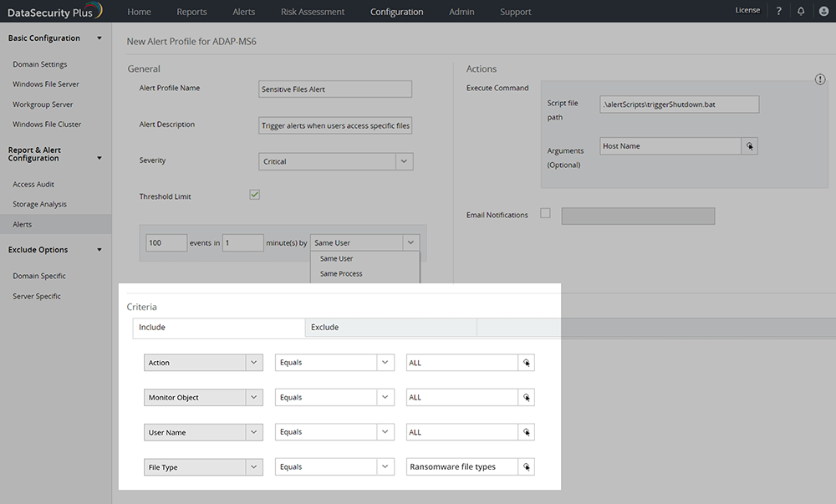
Task: Click the help question mark icon
Action: click(x=779, y=11)
